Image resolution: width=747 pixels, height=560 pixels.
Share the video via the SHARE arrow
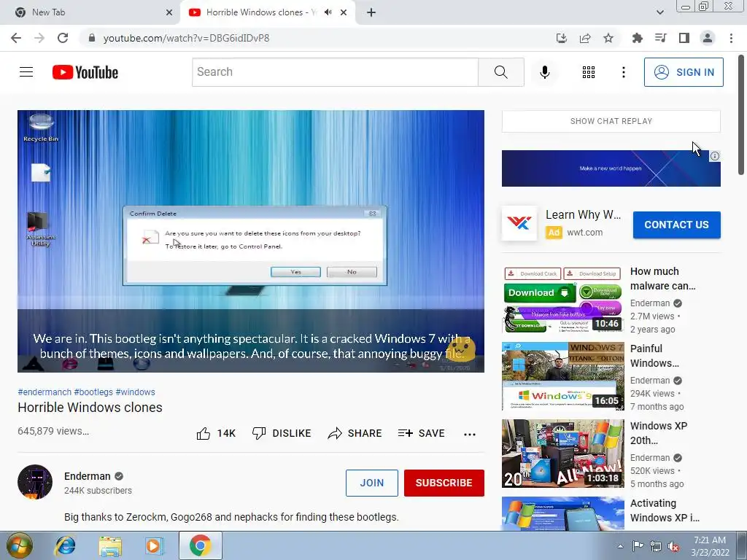click(x=355, y=433)
